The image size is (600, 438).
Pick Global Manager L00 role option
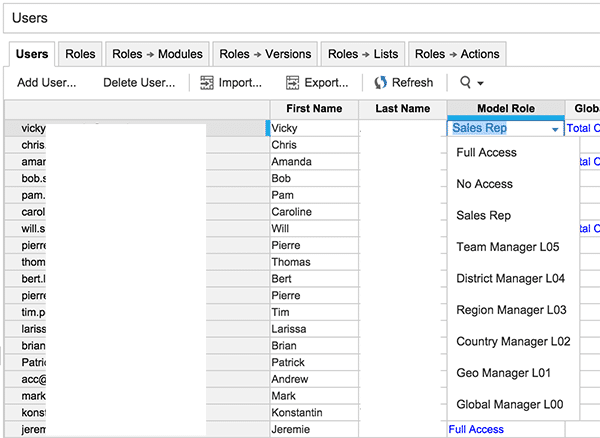[511, 405]
